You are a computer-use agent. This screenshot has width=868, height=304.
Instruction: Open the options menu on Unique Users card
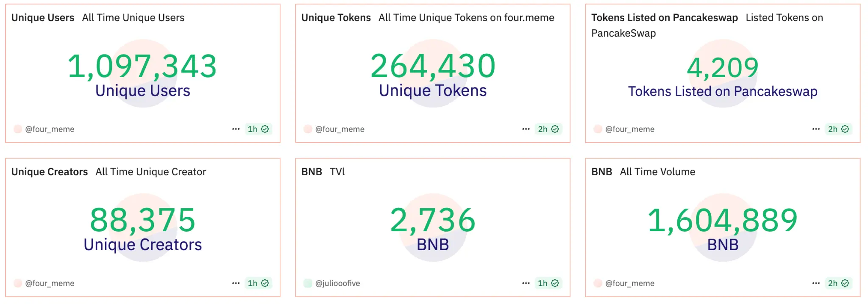coord(236,129)
